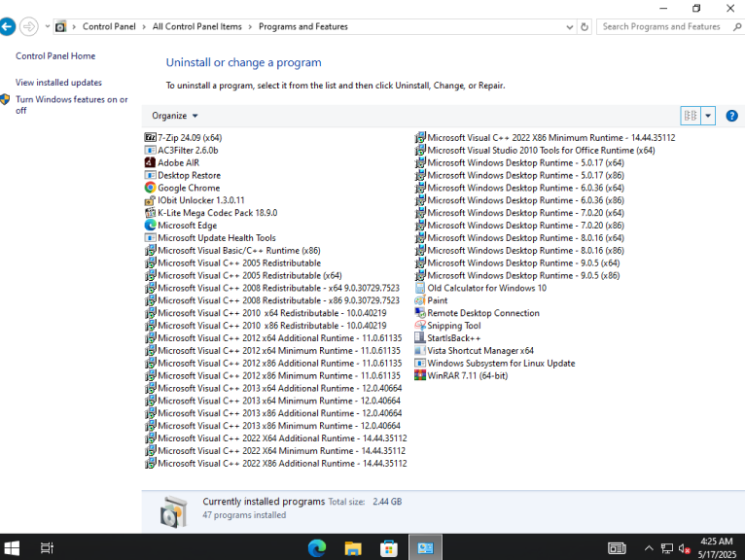Select Windows Desktop Runtime 7.0.20 (x64)

pos(519,213)
